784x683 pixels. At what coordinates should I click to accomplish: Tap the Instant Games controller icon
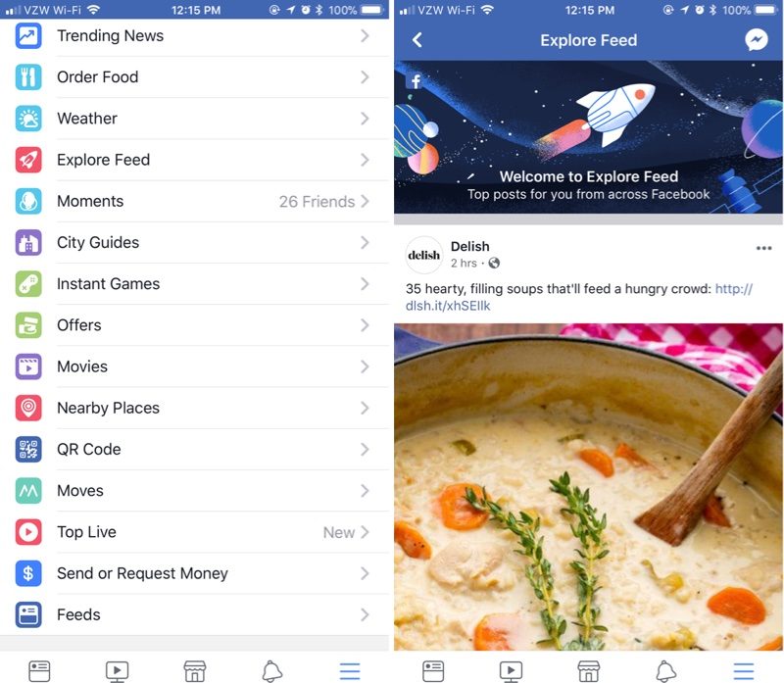coord(28,284)
